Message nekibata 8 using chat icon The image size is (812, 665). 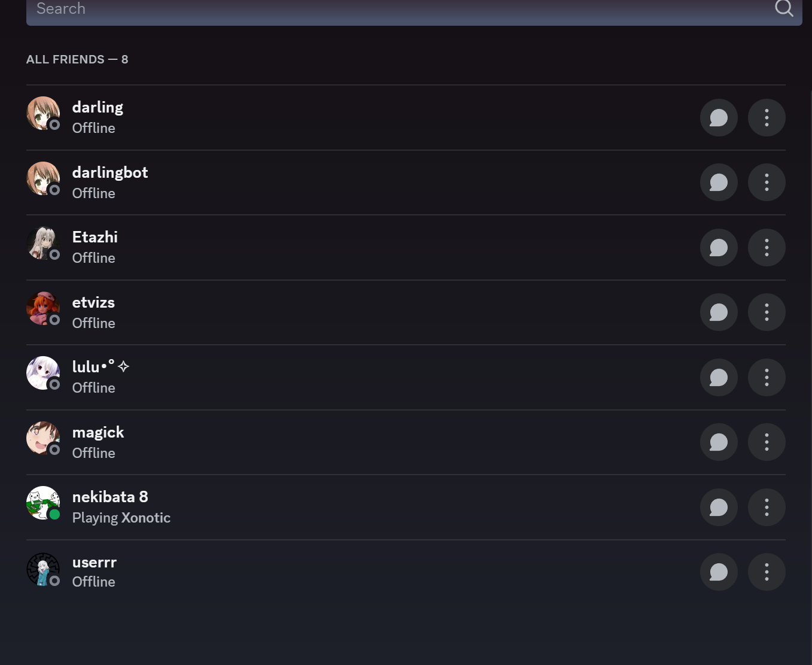pyautogui.click(x=719, y=508)
